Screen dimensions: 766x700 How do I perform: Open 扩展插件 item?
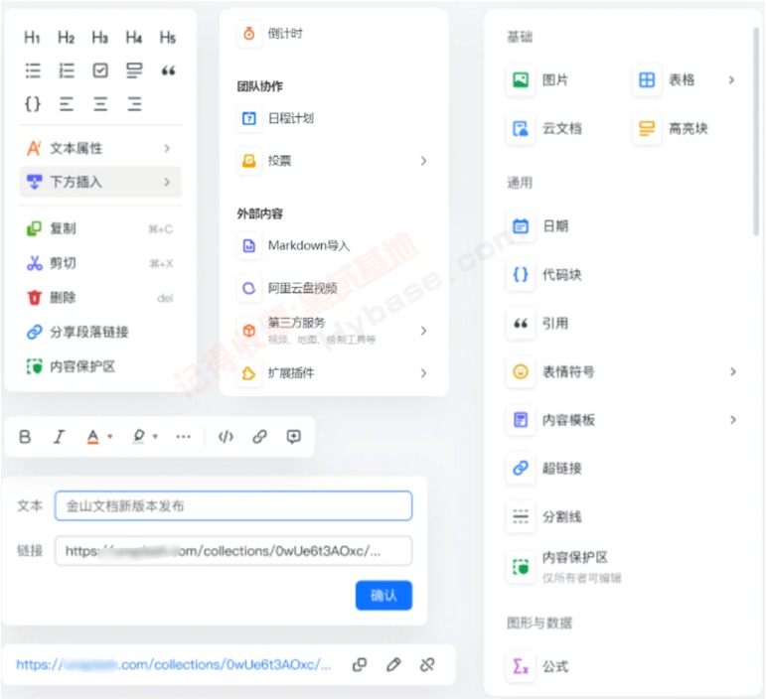click(334, 373)
